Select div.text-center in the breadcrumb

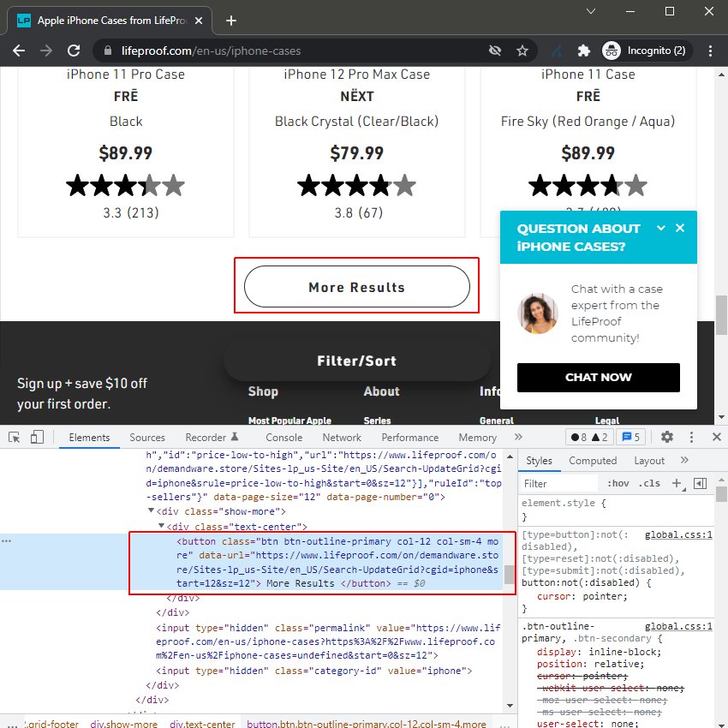pyautogui.click(x=202, y=724)
